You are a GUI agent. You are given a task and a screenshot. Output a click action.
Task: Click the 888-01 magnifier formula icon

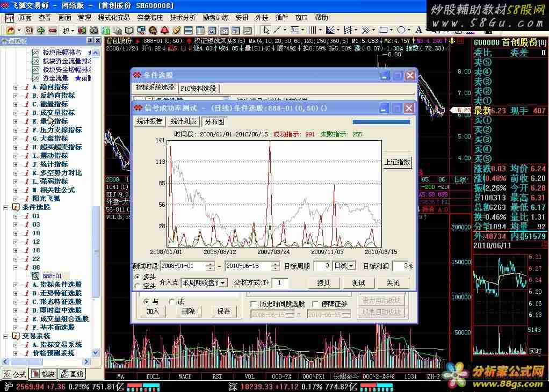(x=35, y=276)
